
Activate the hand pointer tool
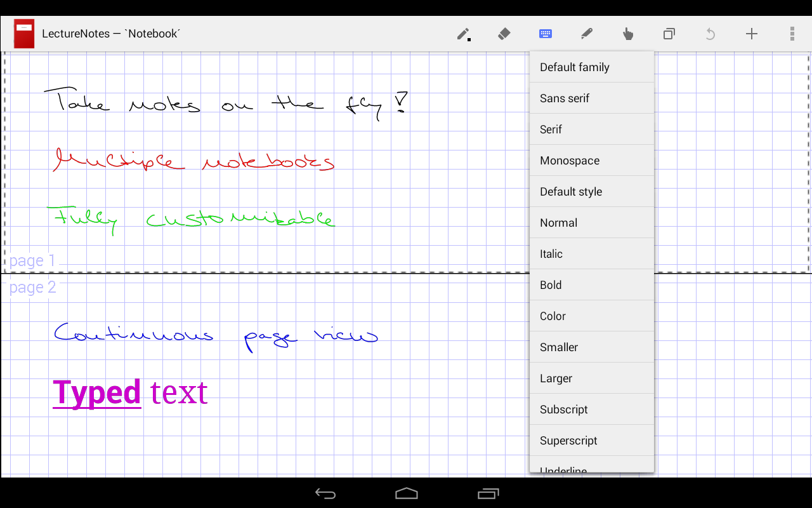[628, 34]
